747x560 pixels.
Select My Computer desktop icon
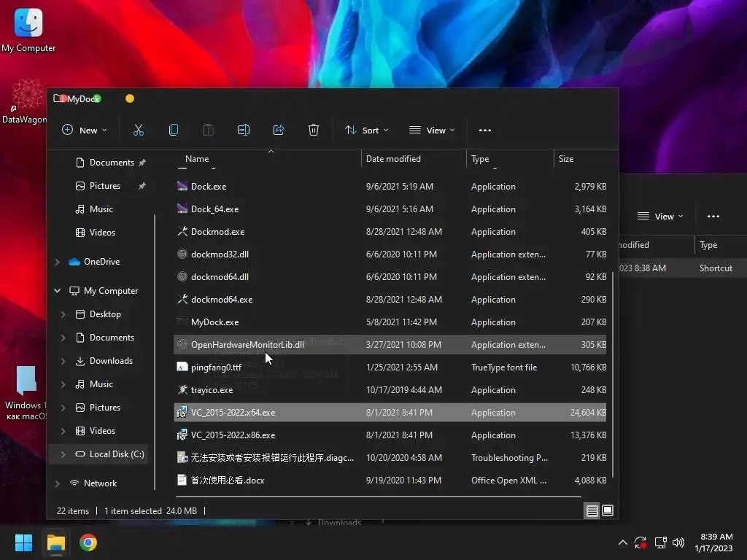coord(28,31)
